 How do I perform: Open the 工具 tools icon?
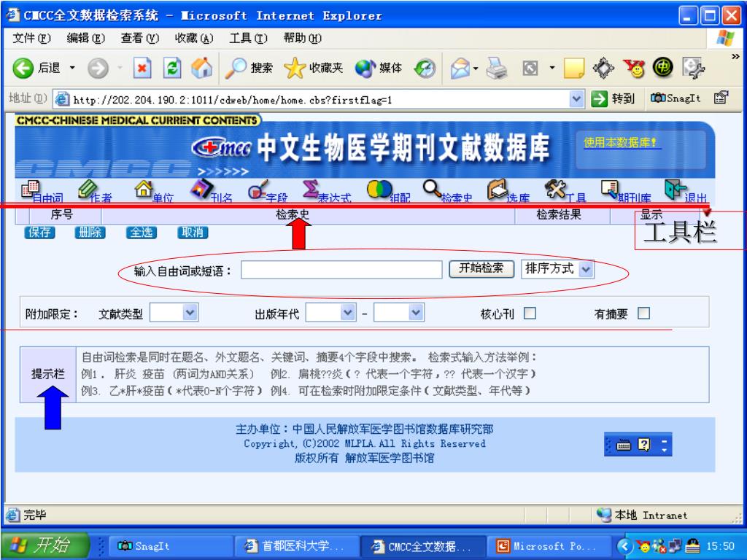(565, 192)
